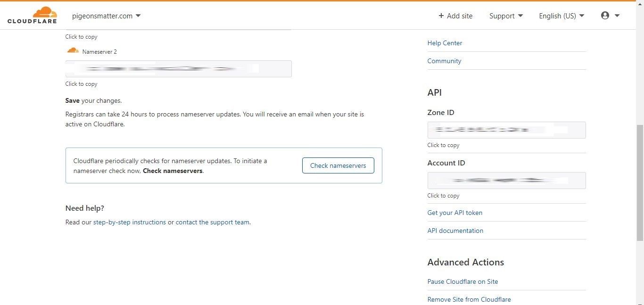Select Pause Cloudflare on Site
The width and height of the screenshot is (644, 305).
(x=462, y=281)
